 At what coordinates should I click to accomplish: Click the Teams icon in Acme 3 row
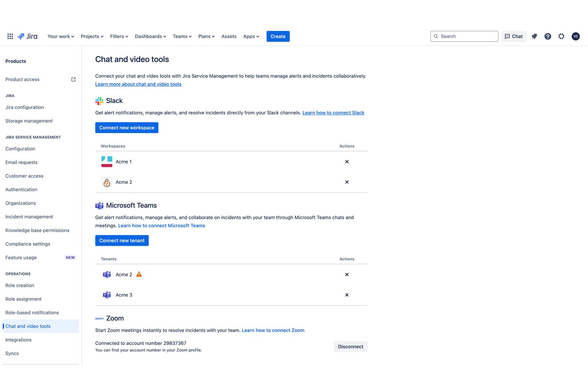tap(107, 295)
